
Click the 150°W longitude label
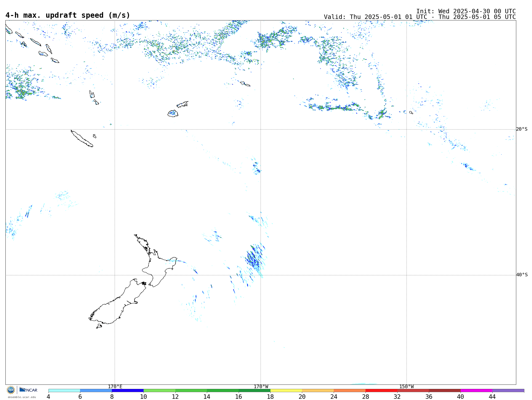click(407, 386)
